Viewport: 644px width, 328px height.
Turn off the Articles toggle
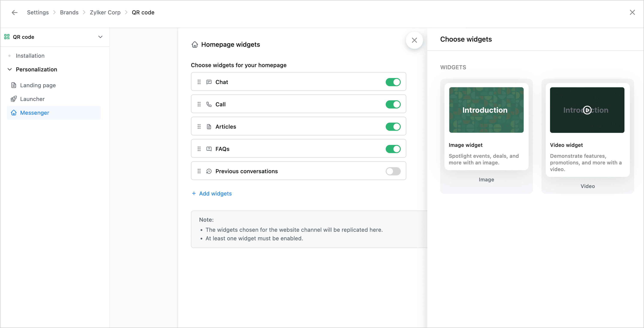pyautogui.click(x=393, y=127)
